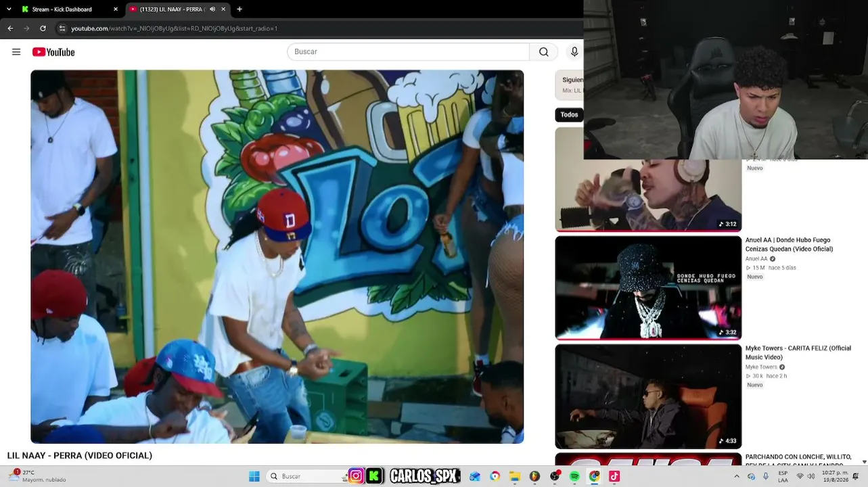Open the Anuel AA 3:32 video thumbnail
868x487 pixels.
pos(648,287)
